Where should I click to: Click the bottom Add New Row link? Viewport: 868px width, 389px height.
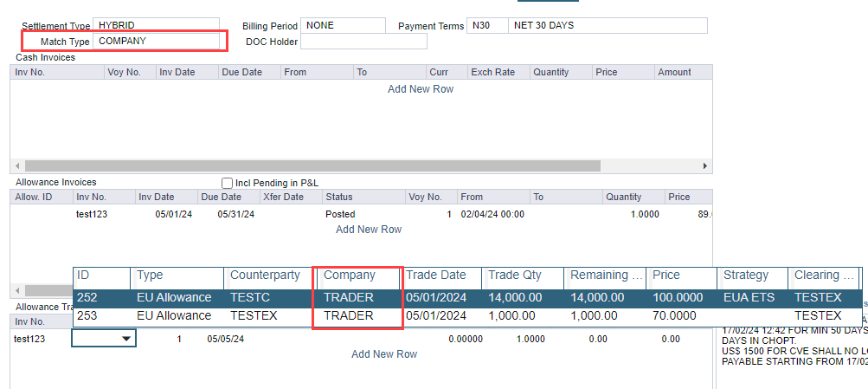383,354
